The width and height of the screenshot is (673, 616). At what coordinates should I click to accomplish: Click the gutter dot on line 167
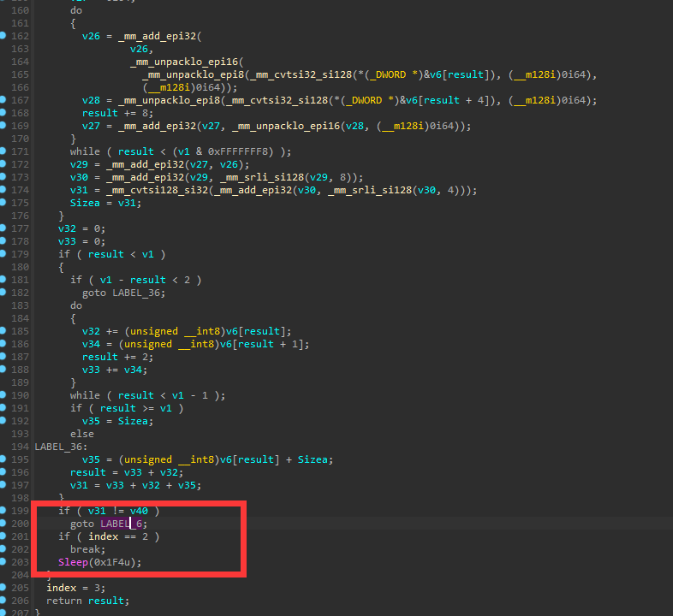(x=4, y=100)
